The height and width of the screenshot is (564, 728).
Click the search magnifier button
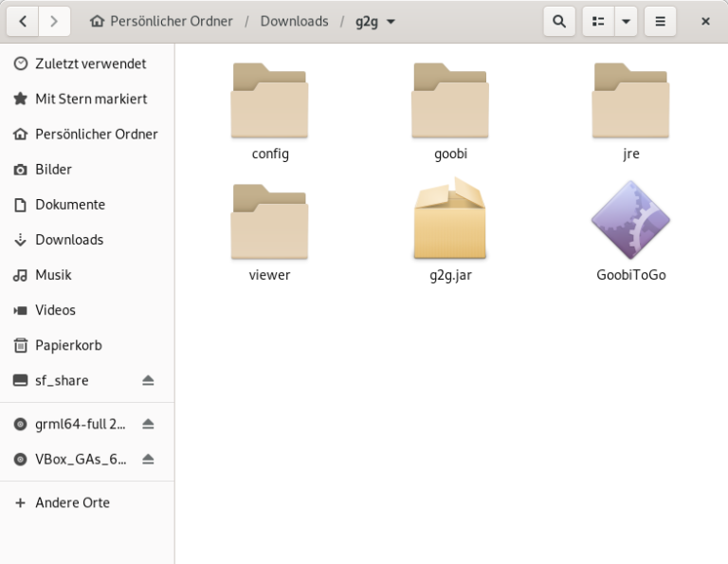[x=559, y=21]
